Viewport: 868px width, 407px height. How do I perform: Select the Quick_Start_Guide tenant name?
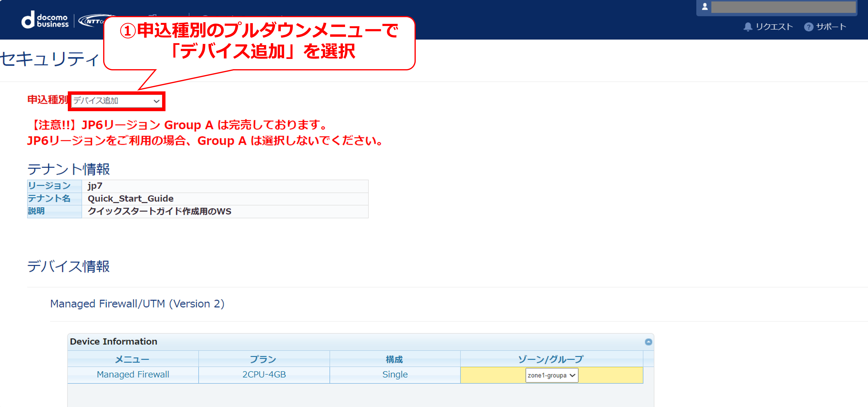[130, 199]
